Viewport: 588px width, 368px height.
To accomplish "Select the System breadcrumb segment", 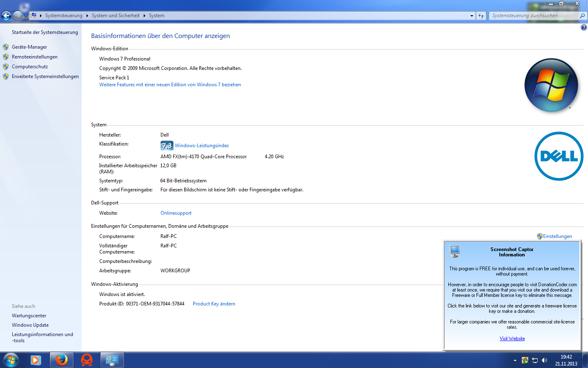I will [x=157, y=16].
